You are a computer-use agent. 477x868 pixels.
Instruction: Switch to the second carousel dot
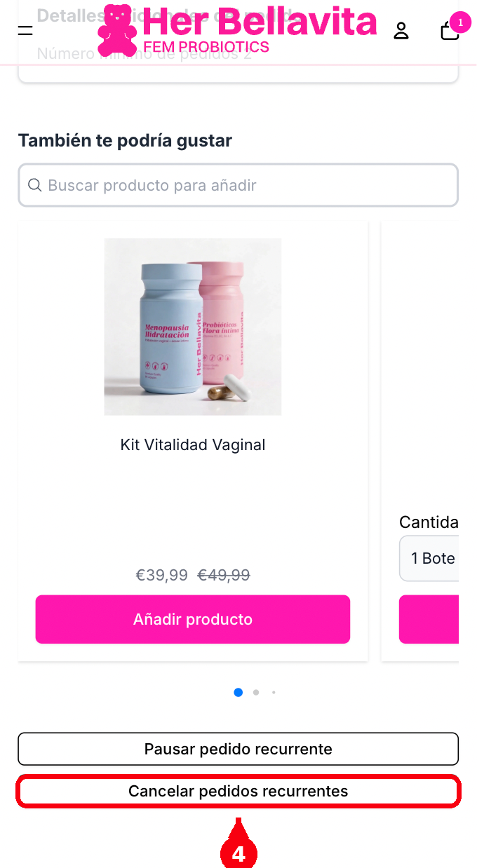click(256, 692)
